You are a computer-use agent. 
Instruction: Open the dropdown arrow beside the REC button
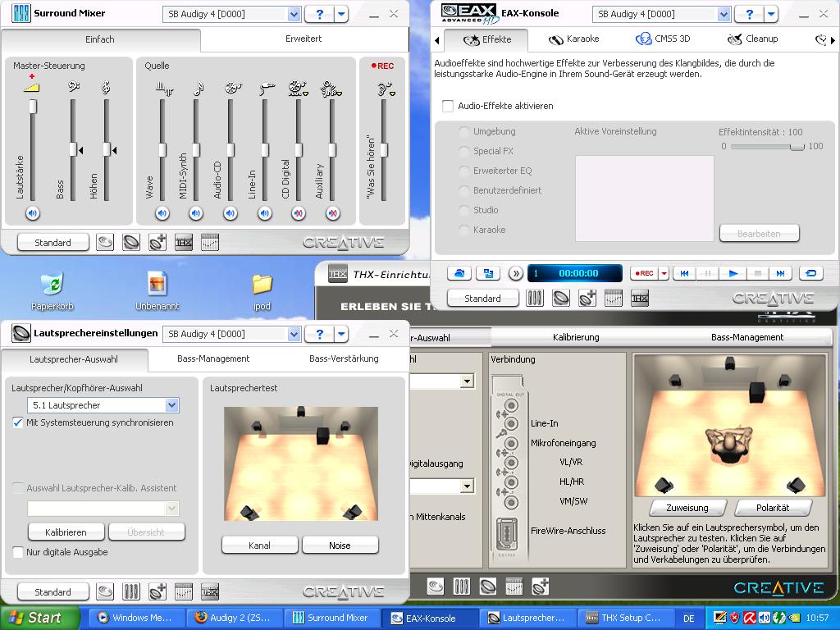(x=664, y=273)
